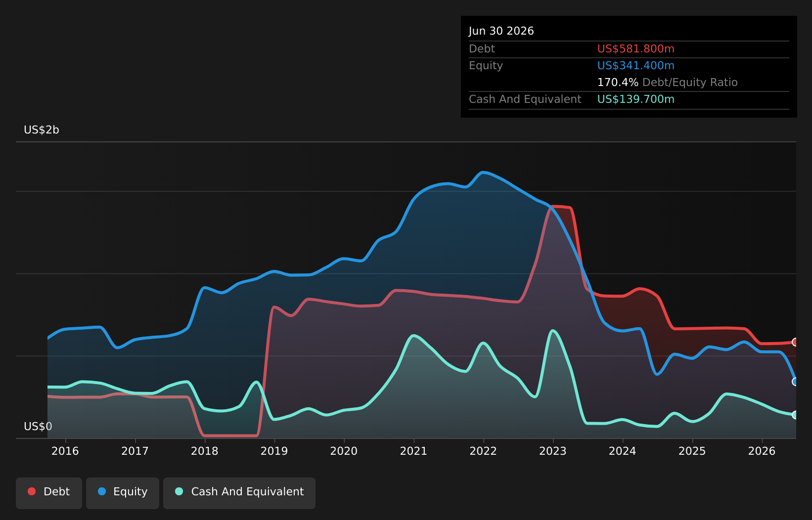Click the red dot in Debt legend
Image resolution: width=812 pixels, height=520 pixels.
coord(32,491)
